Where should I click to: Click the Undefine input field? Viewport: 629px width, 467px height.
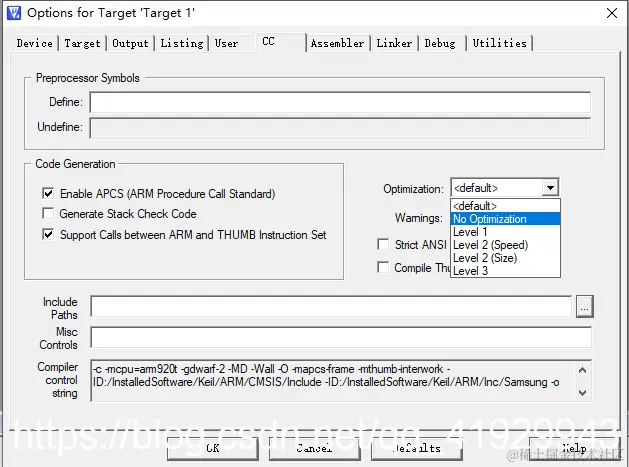pyautogui.click(x=340, y=128)
